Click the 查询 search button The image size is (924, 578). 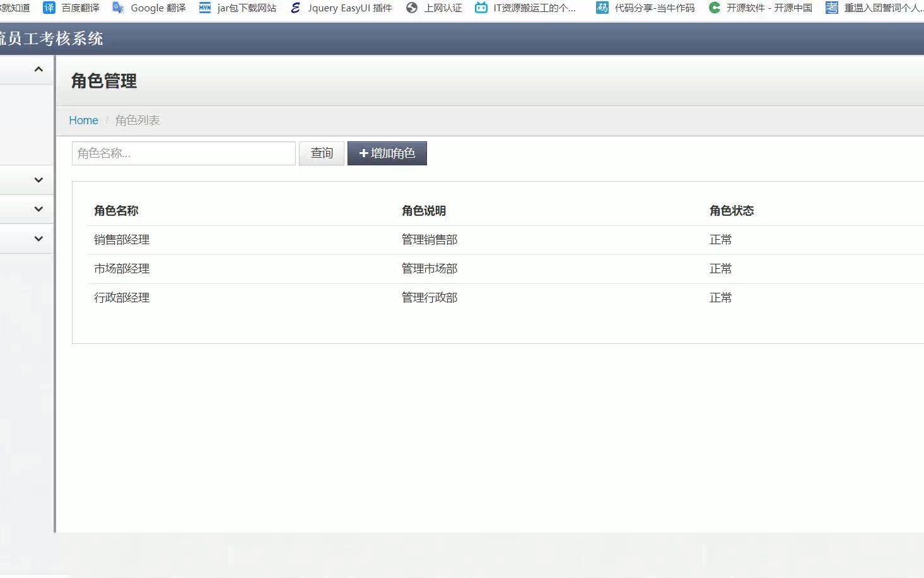pos(322,153)
